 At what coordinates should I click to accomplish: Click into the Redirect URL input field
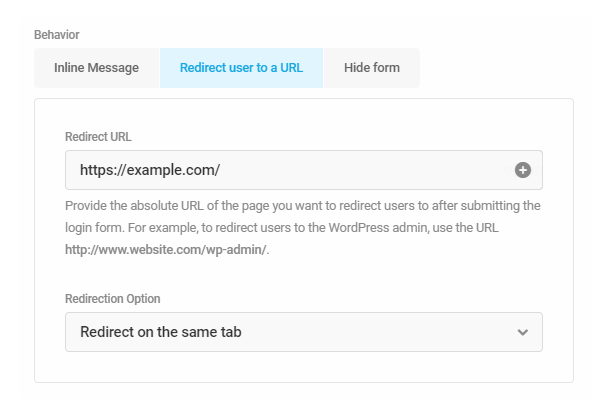[x=304, y=170]
